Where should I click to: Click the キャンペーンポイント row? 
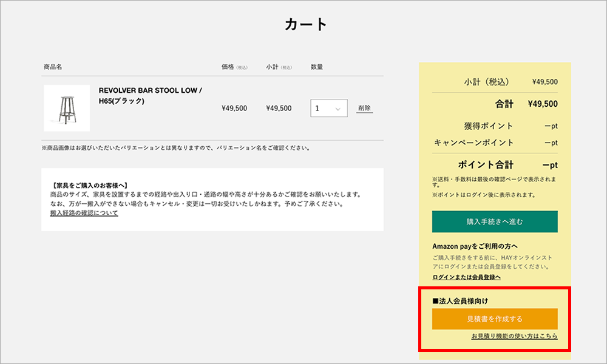(x=495, y=143)
